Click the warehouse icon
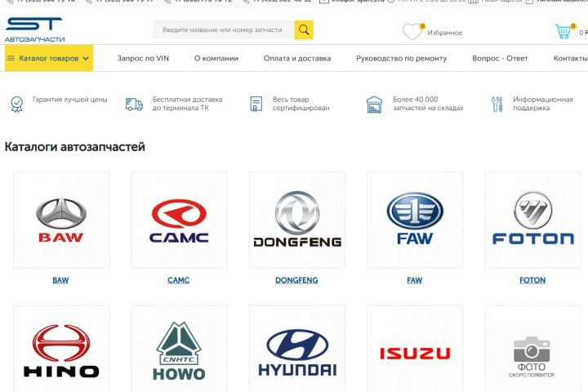Viewport: 588px width, 392px height. [374, 105]
